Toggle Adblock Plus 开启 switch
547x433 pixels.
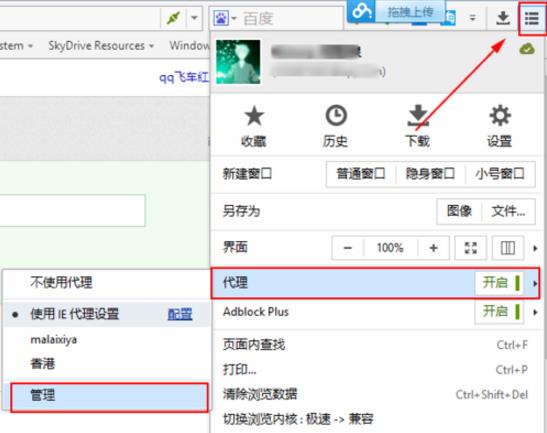tap(500, 312)
